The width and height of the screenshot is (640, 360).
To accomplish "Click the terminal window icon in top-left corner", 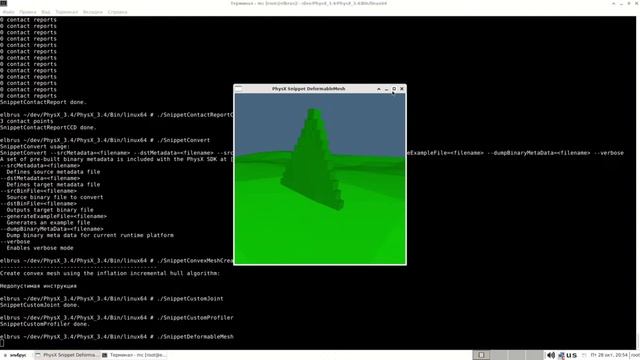I will point(4,3).
